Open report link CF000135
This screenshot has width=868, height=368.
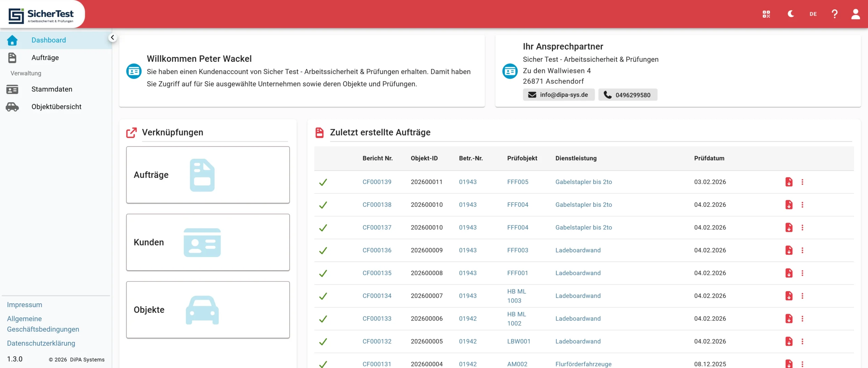tap(377, 273)
